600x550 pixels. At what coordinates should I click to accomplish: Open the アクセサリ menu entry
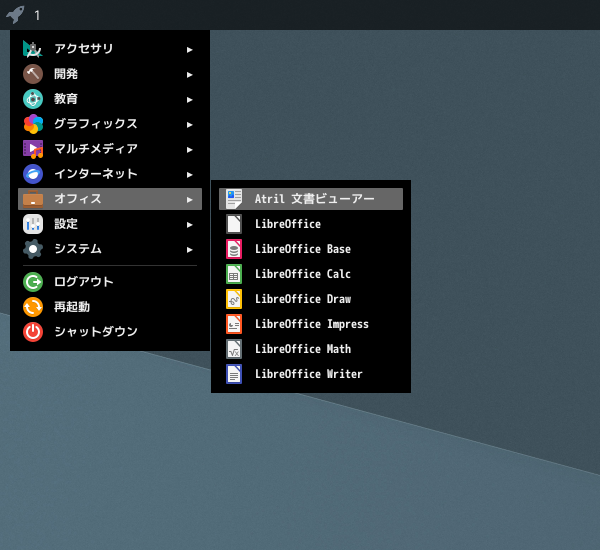click(x=110, y=49)
